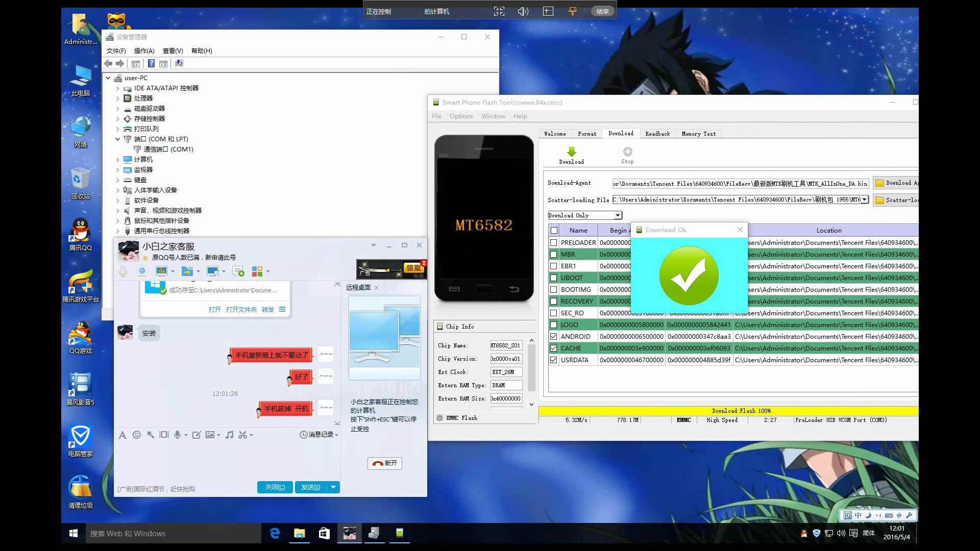Open Windows Store from taskbar

(x=324, y=533)
